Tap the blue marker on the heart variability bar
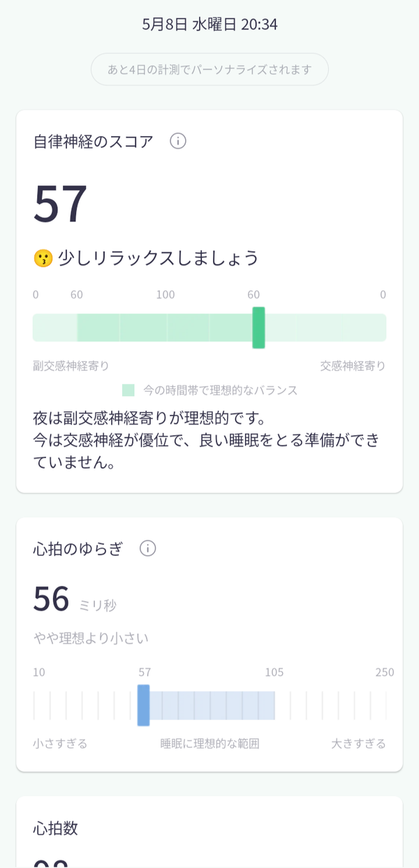The image size is (419, 868). [143, 705]
